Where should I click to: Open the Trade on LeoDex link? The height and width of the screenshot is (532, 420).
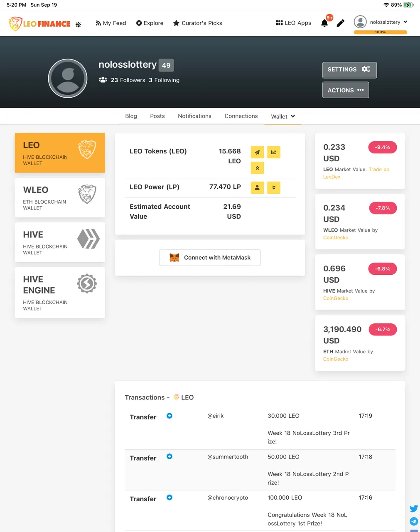[x=356, y=173]
